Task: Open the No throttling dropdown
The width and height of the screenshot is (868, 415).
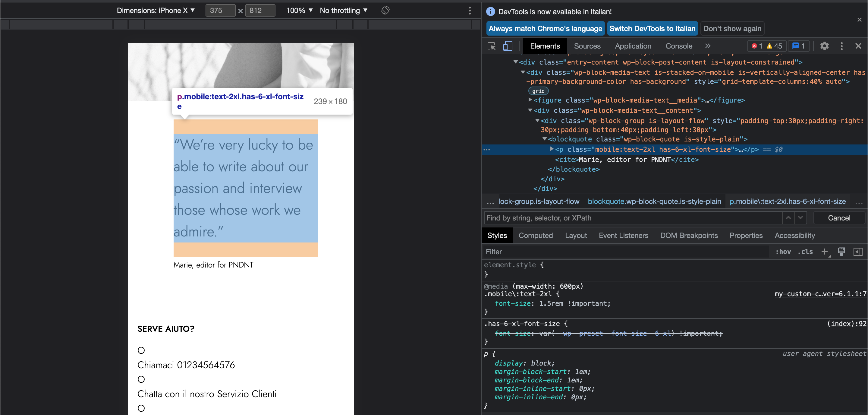Action: coord(343,11)
